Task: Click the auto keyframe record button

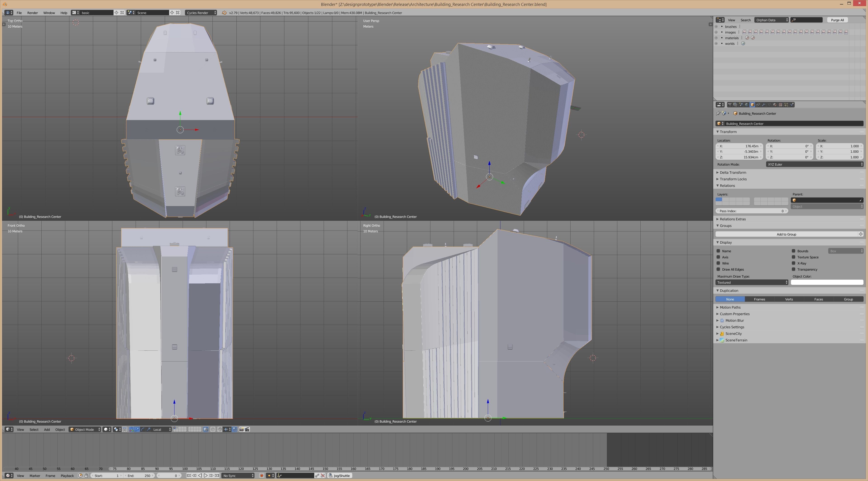Action: pyautogui.click(x=262, y=476)
